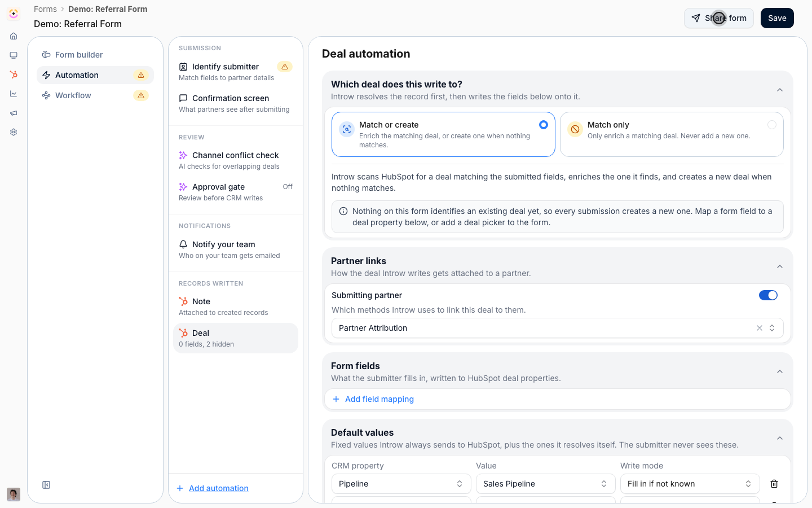Click the user avatar at bottom left
The width and height of the screenshot is (812, 508).
14,494
